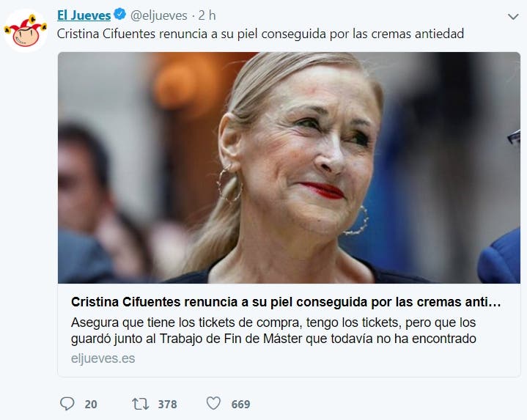Open the @eljueves handle
Viewport: 527px width, 420px height.
(x=158, y=15)
